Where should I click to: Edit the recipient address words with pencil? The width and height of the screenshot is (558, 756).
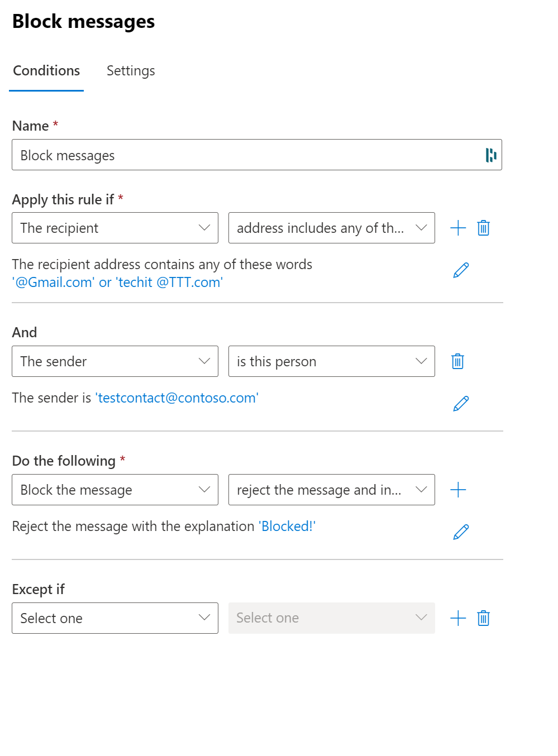pyautogui.click(x=461, y=270)
